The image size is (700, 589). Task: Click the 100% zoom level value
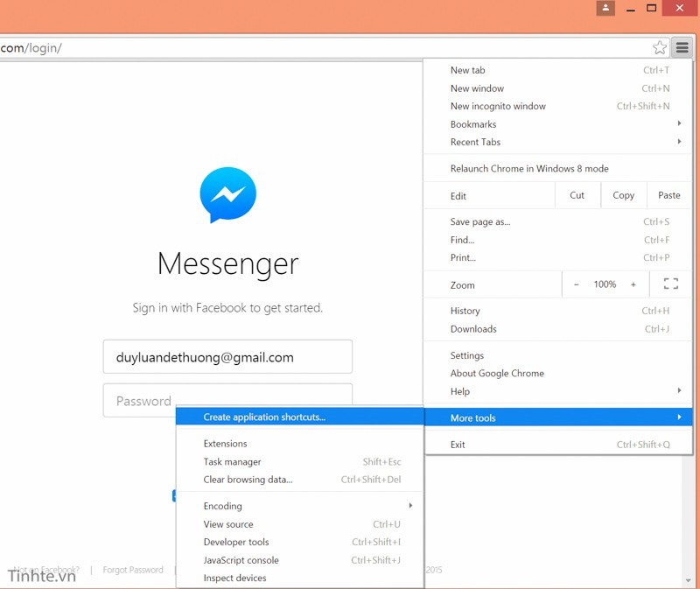coord(605,284)
